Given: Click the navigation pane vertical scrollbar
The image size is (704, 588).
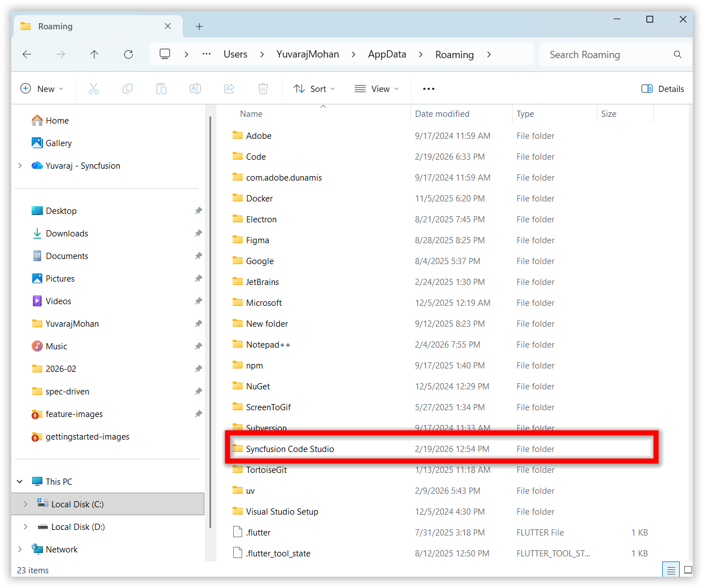Looking at the screenshot, I should pos(210,322).
